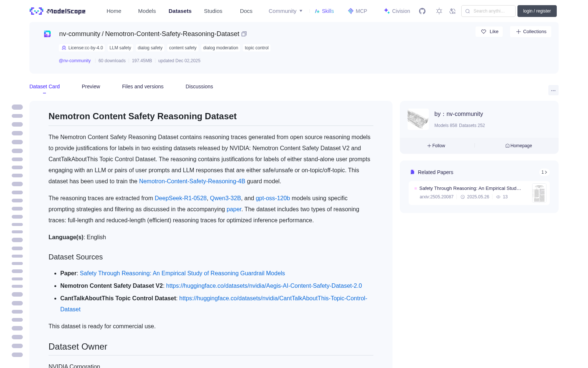Image resolution: width=588 pixels, height=368 pixels.
Task: Switch to Files and versions tab
Action: [x=143, y=86]
